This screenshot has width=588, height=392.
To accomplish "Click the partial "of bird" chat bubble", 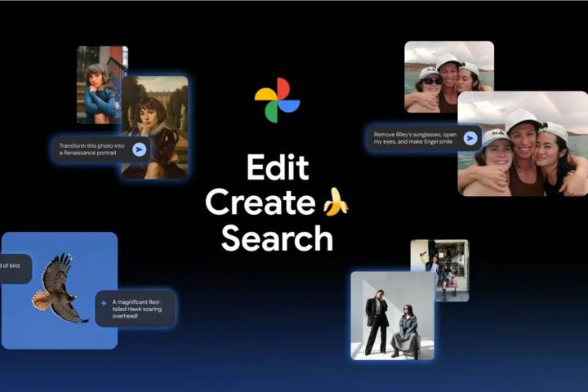I will 16,269.
